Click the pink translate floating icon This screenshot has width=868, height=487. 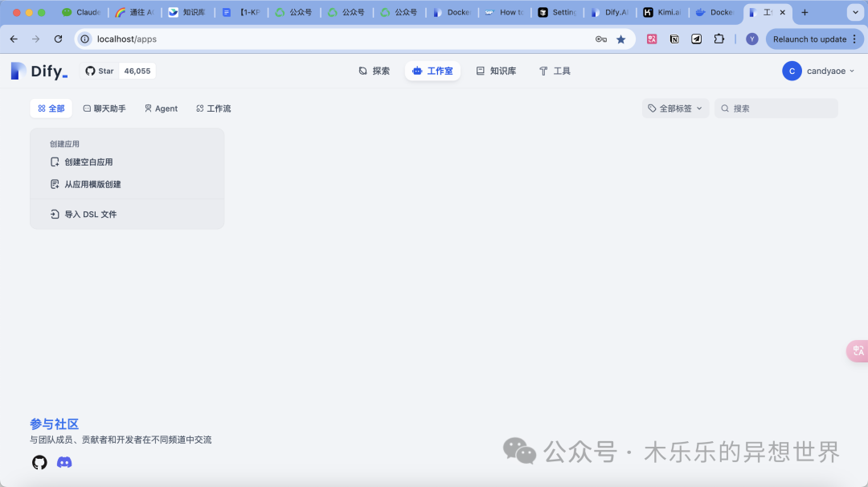858,351
